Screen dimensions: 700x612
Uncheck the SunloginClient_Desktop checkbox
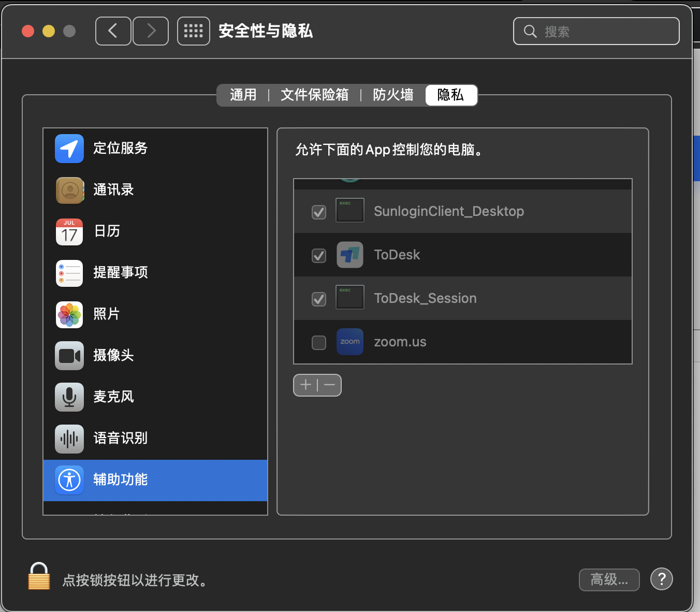tap(319, 212)
